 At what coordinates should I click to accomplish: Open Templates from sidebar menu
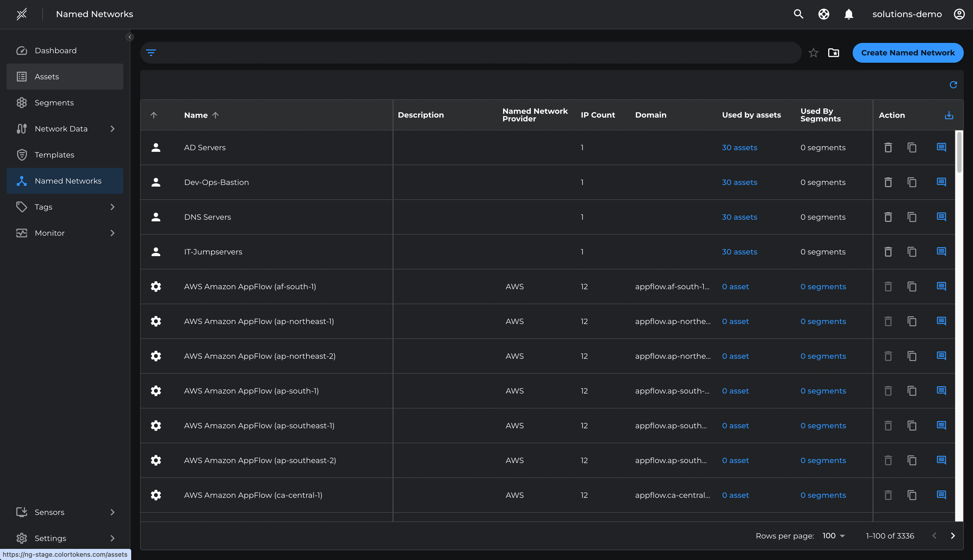pos(54,155)
